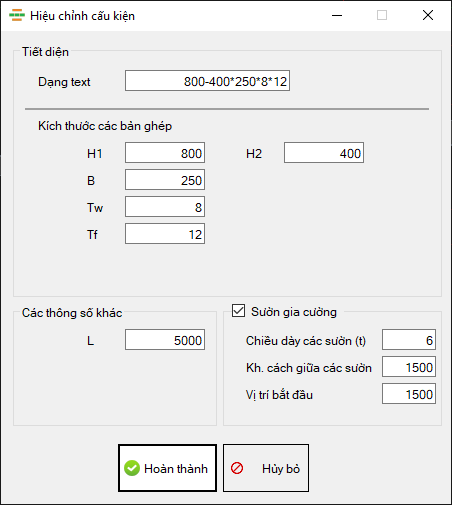This screenshot has width=452, height=505.
Task: Cancel using the Hủy bỏ button
Action: (x=266, y=468)
